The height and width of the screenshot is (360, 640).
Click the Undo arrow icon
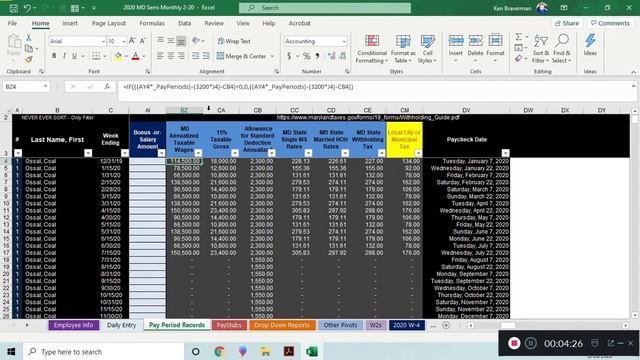pyautogui.click(x=27, y=8)
